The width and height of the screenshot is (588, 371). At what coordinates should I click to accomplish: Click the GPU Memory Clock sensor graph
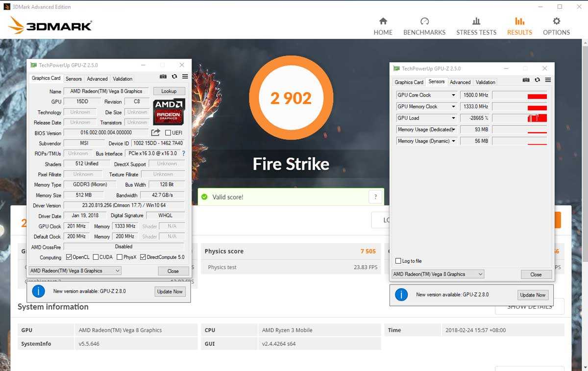click(519, 106)
